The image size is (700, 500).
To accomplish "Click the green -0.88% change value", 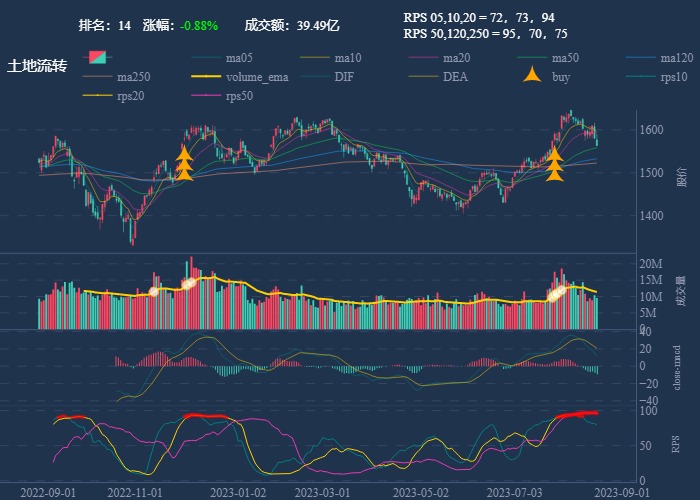I will click(x=199, y=25).
